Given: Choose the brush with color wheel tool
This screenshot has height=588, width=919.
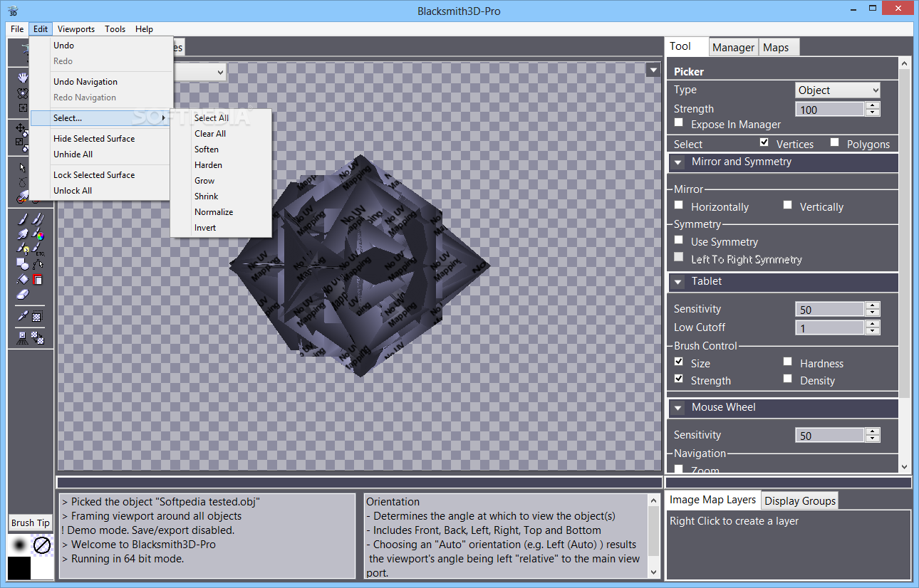Looking at the screenshot, I should 38,234.
